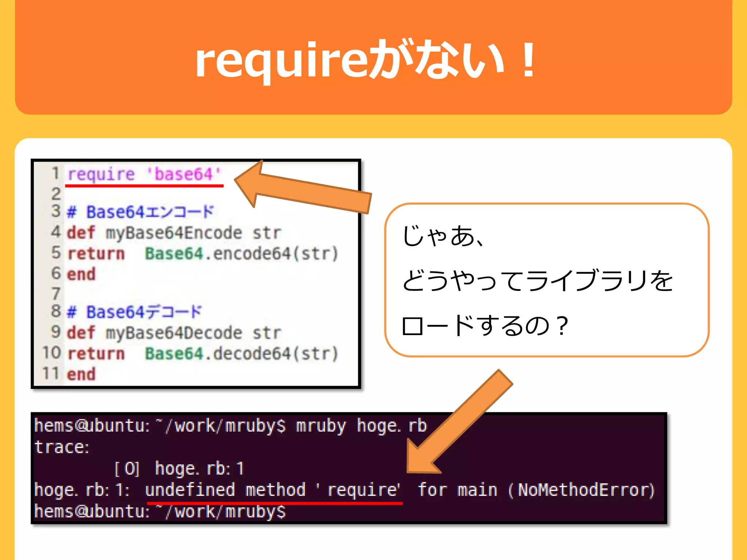
Task: Click 'def myBase64Decode str' line
Action: (x=174, y=333)
